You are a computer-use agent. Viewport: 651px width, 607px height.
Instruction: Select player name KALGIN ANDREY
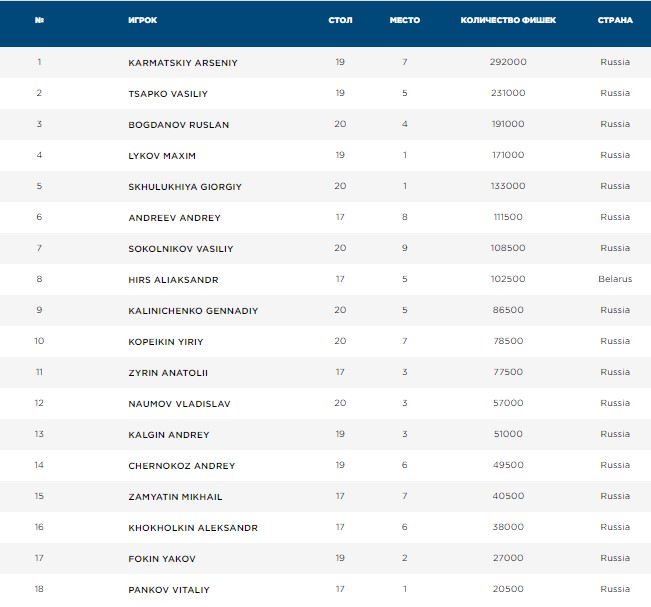tap(169, 435)
